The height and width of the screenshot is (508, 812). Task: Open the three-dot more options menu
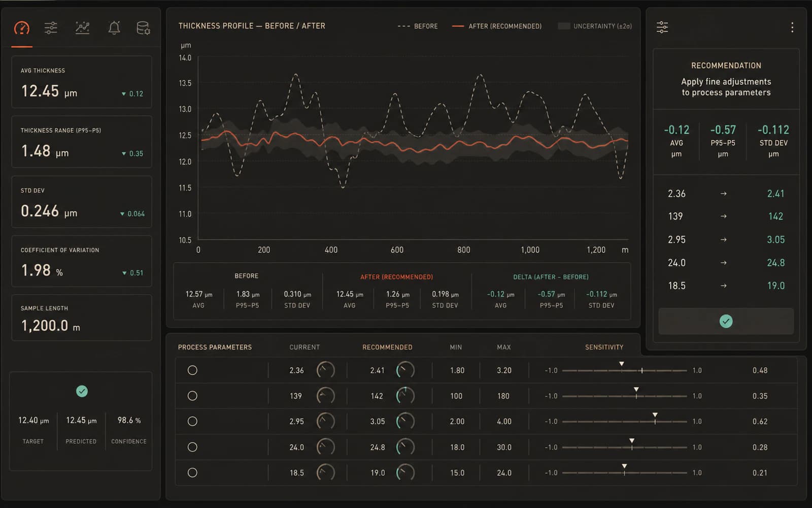(x=792, y=27)
